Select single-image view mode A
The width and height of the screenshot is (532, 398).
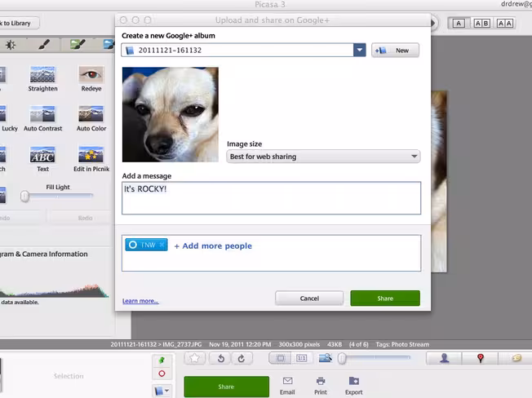459,23
